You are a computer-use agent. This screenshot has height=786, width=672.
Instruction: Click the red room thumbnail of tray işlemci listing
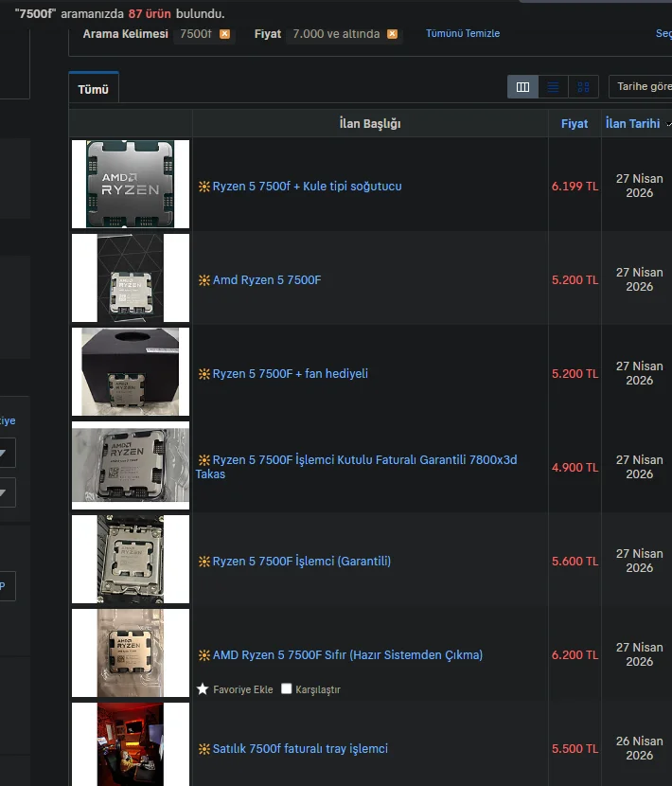pos(131,744)
